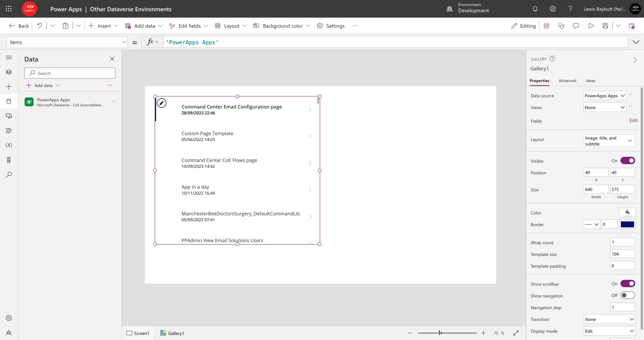The width and height of the screenshot is (644, 340).
Task: Open the Variables pane icon
Action: coord(9,145)
